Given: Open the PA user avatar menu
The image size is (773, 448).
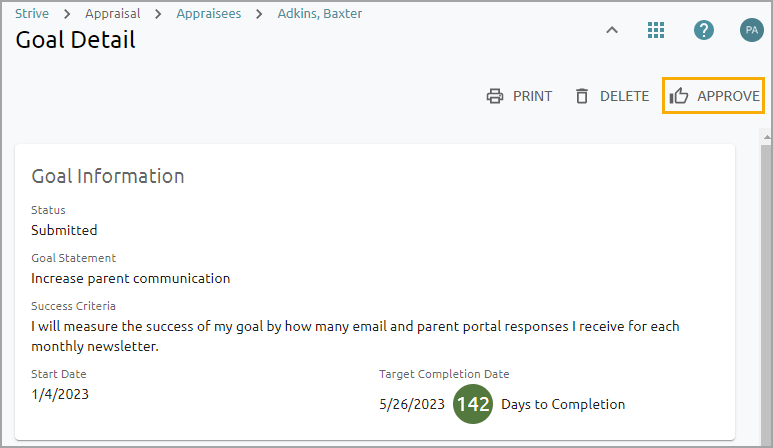Looking at the screenshot, I should pyautogui.click(x=751, y=30).
